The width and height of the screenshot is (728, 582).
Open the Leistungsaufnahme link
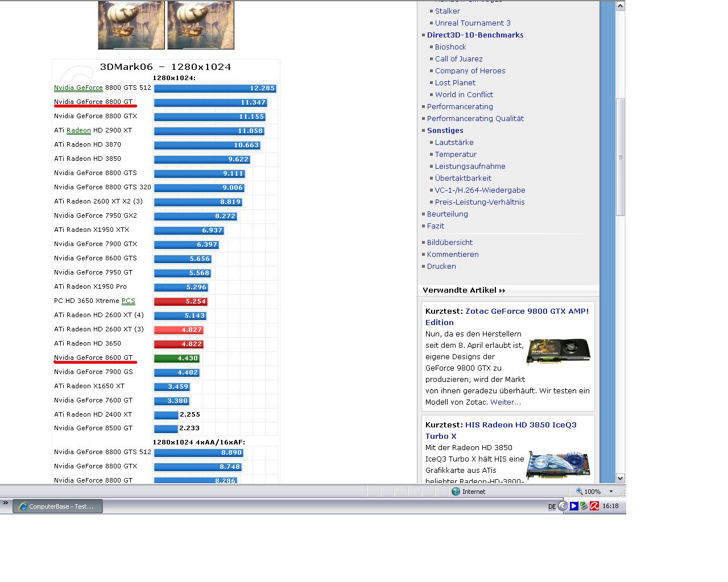coord(470,166)
